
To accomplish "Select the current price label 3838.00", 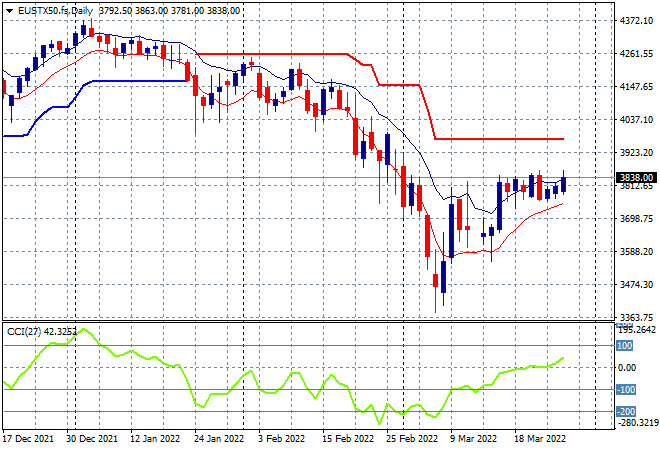I will (x=636, y=178).
